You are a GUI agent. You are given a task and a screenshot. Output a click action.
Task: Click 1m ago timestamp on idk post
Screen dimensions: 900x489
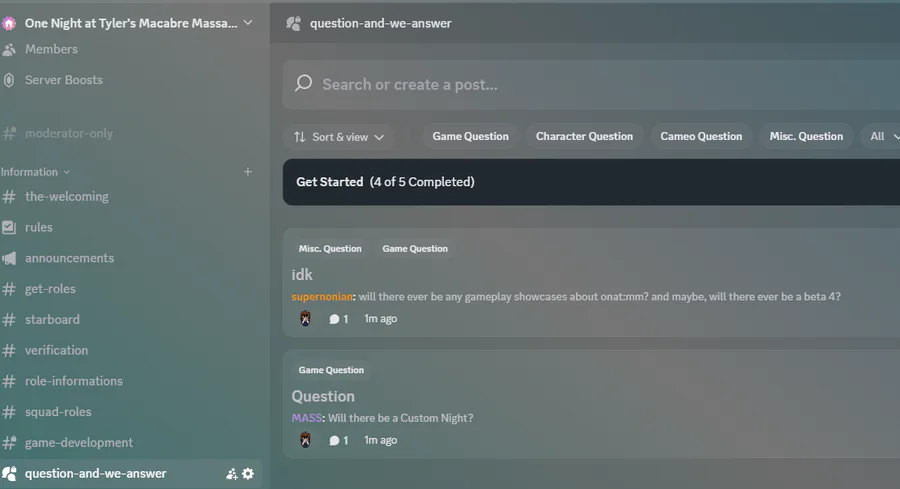381,319
